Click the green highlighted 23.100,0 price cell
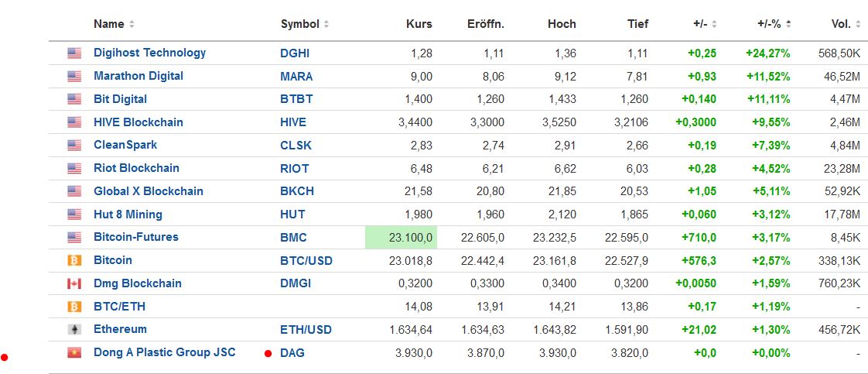Image resolution: width=868 pixels, height=374 pixels. [x=402, y=238]
